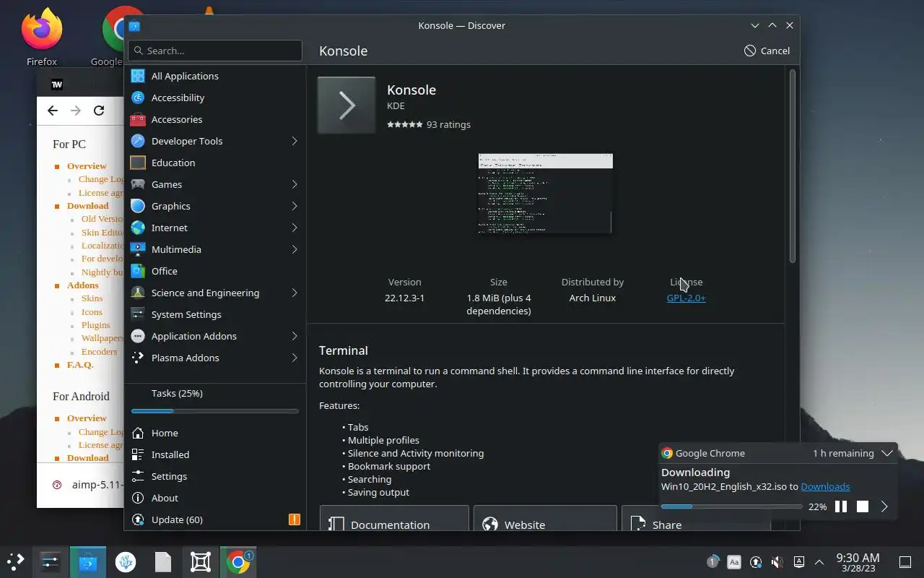The width and height of the screenshot is (924, 578).
Task: Click the Developer Tools icon
Action: tap(138, 141)
